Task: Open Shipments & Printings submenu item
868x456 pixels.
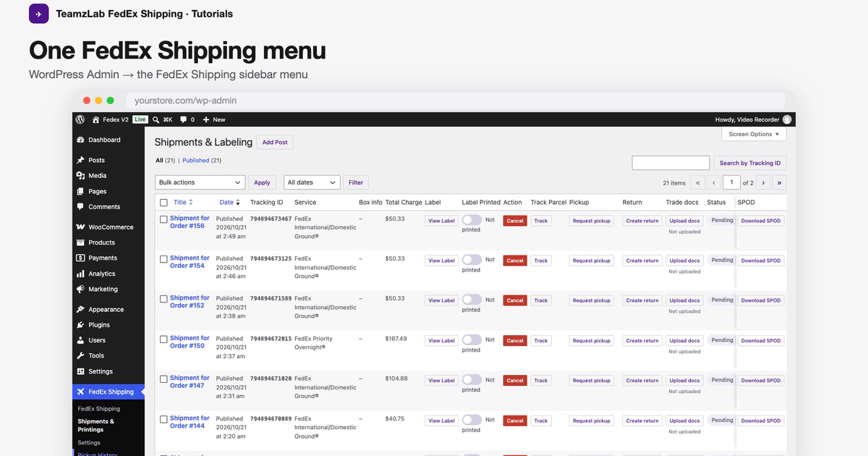Action: click(x=96, y=425)
